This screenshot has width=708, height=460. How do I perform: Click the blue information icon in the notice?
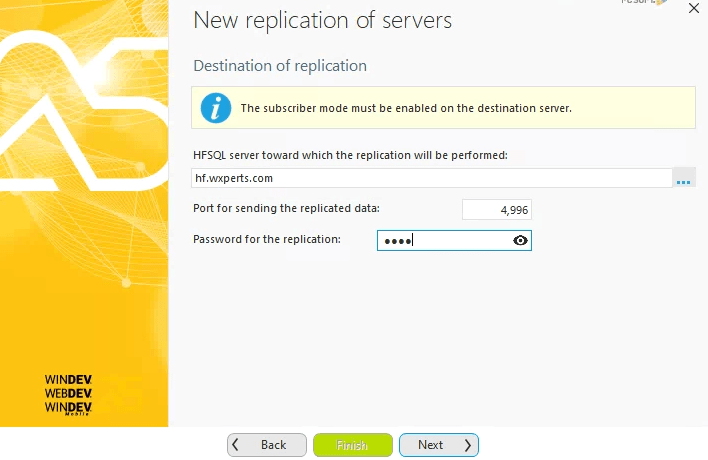215,108
